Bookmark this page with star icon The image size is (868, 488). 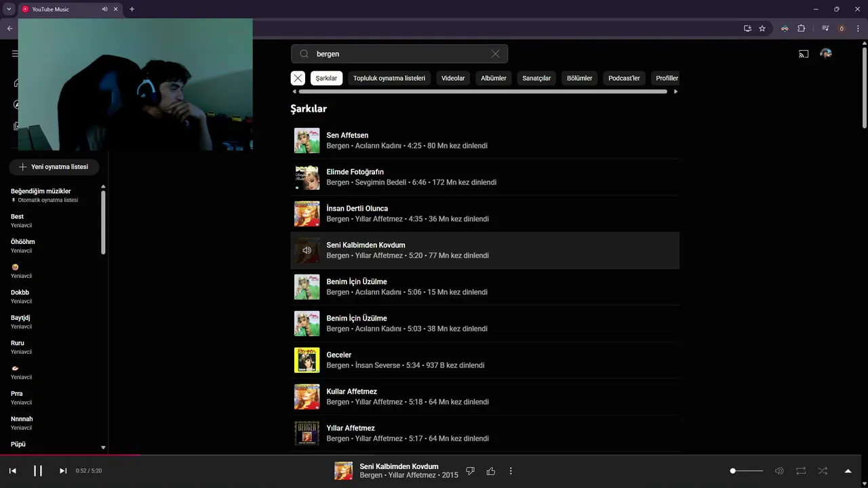(x=762, y=28)
